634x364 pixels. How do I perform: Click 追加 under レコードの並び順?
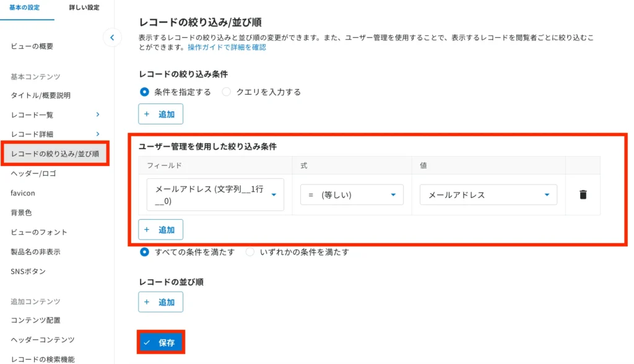click(160, 302)
